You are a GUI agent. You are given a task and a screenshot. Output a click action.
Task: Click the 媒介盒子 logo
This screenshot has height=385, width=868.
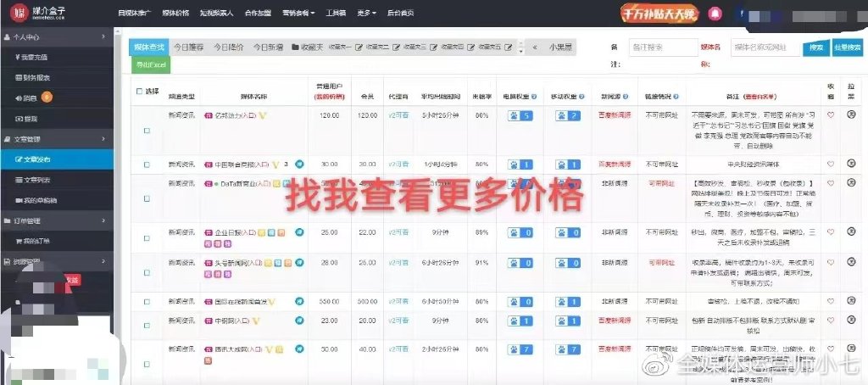tap(39, 12)
